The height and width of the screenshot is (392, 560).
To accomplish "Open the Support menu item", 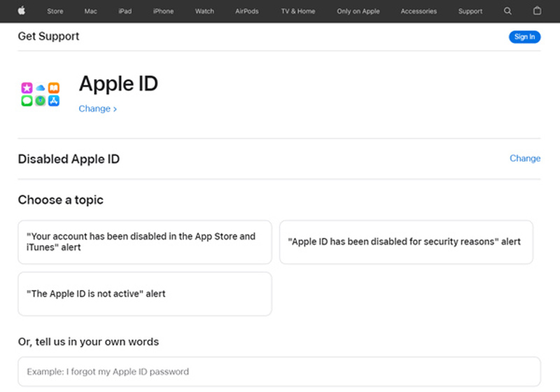I will click(x=470, y=11).
